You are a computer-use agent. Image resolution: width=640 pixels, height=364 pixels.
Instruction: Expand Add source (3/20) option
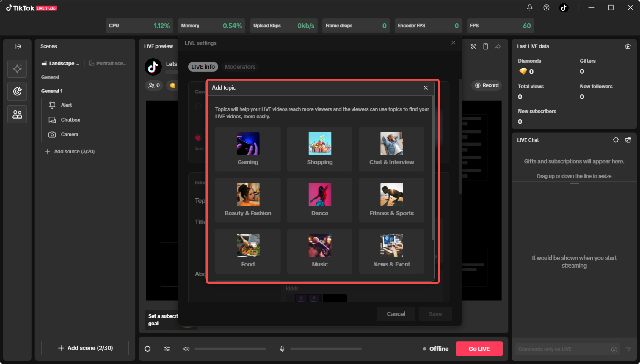pos(70,151)
